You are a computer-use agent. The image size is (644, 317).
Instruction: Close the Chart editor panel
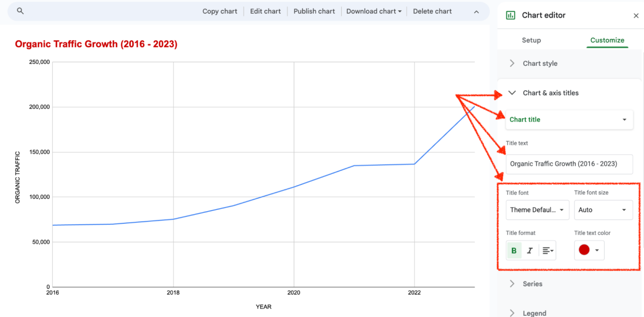(636, 16)
